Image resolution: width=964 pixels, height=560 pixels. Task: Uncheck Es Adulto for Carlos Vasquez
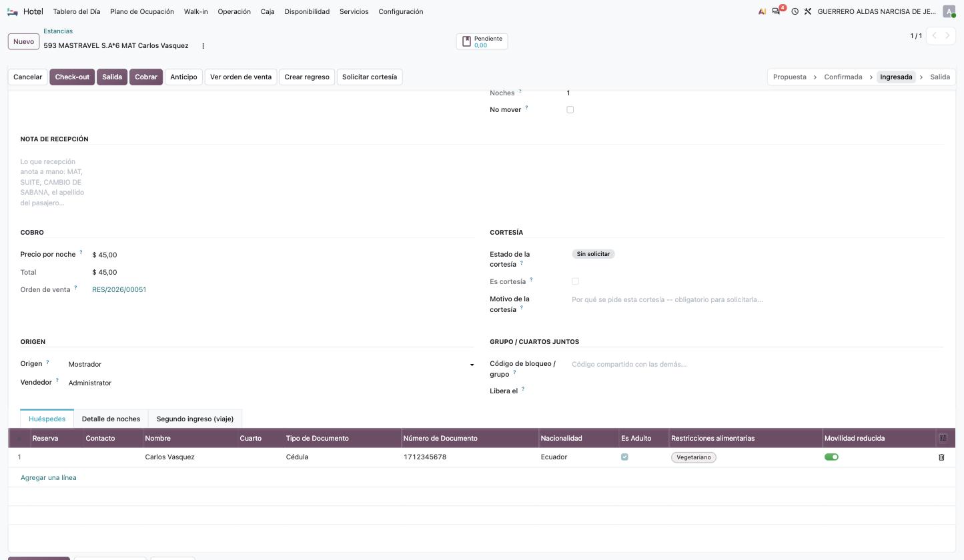[624, 457]
